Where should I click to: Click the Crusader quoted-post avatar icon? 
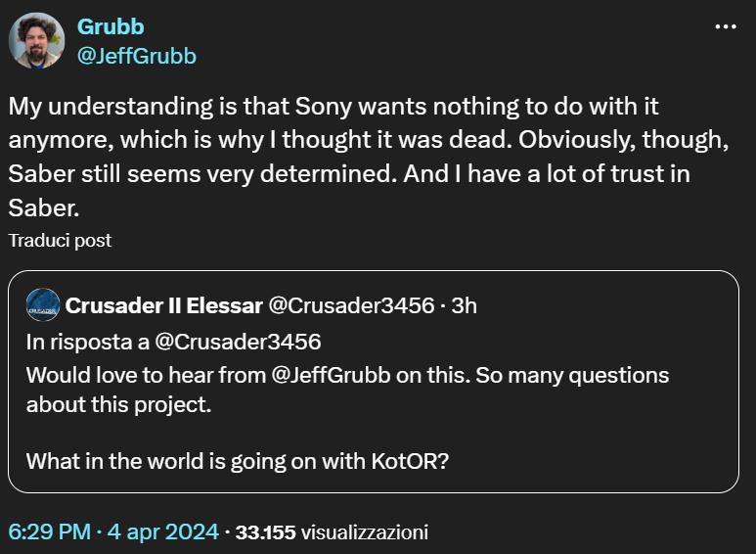click(x=42, y=305)
